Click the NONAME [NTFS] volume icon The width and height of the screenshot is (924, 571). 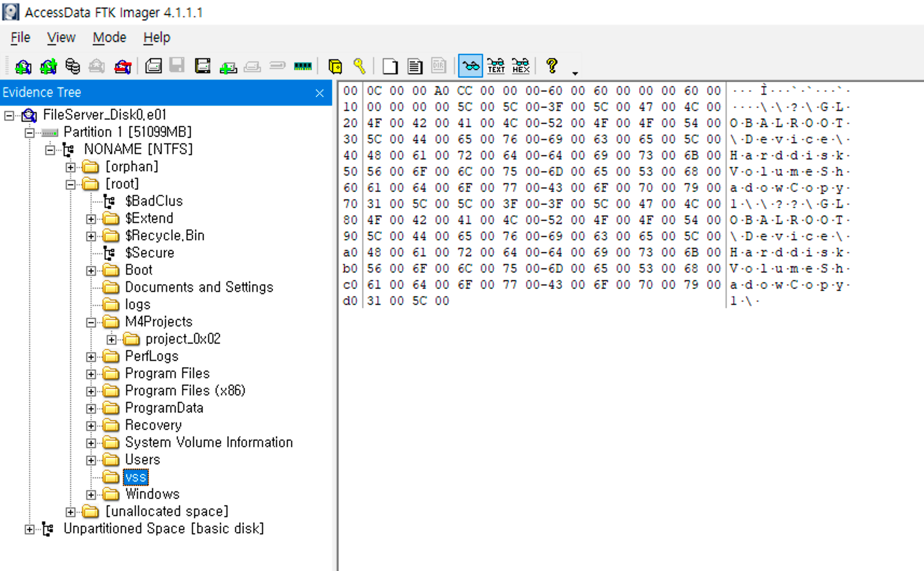click(x=68, y=149)
